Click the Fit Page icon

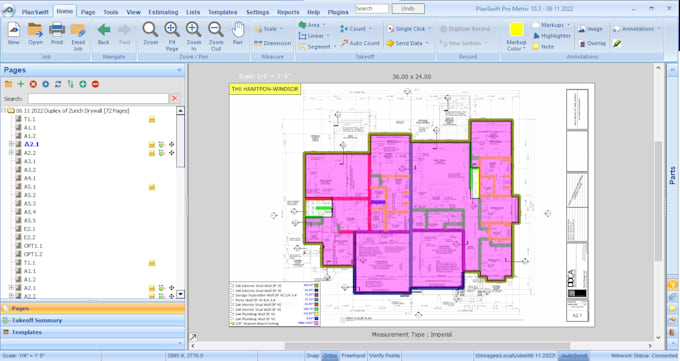pyautogui.click(x=172, y=36)
